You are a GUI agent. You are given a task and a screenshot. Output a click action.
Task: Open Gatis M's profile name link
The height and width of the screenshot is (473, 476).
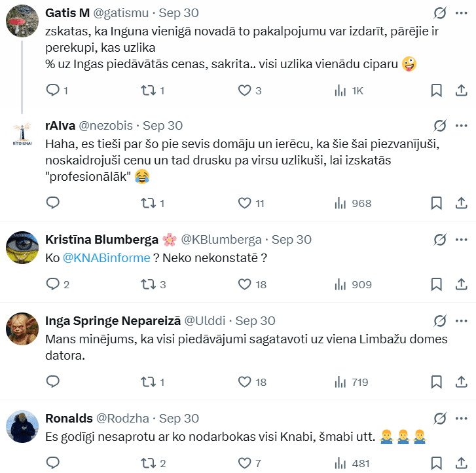click(x=67, y=13)
